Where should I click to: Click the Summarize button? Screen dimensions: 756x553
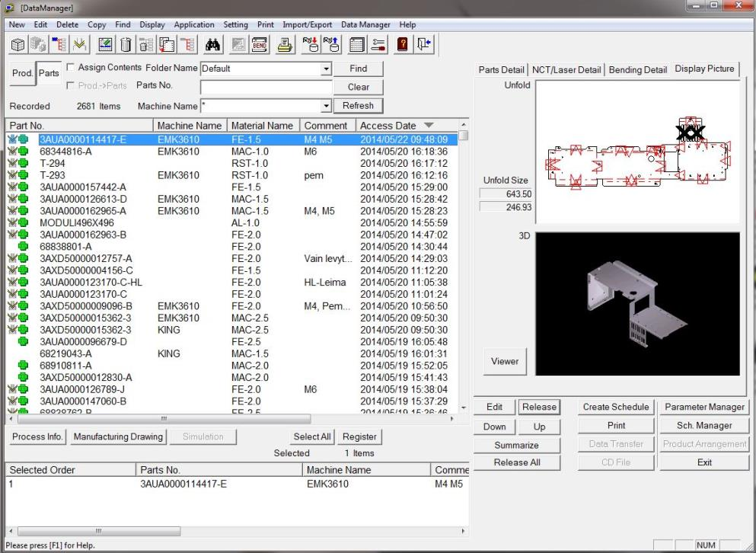[x=517, y=445]
